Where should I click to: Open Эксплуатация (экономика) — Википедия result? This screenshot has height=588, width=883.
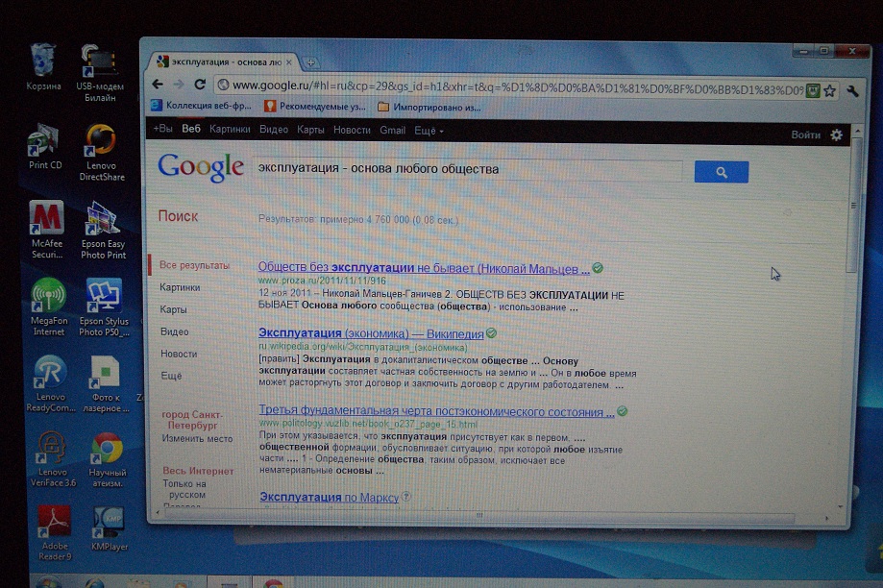(371, 333)
